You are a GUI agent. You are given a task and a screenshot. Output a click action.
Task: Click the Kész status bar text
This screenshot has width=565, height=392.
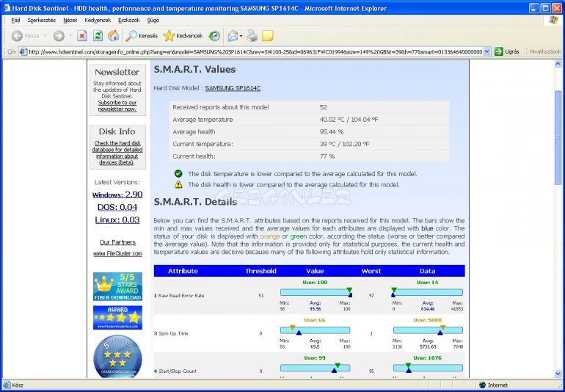pyautogui.click(x=18, y=385)
